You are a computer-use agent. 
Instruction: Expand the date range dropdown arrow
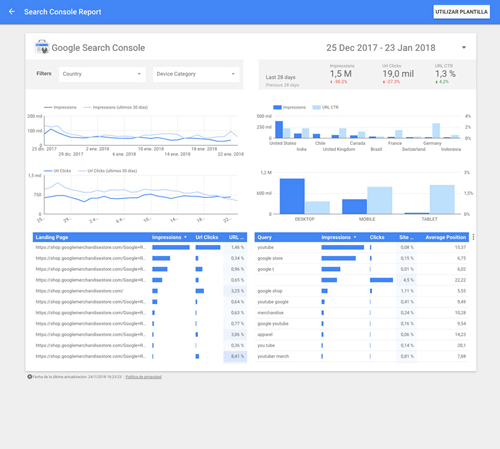[x=464, y=48]
